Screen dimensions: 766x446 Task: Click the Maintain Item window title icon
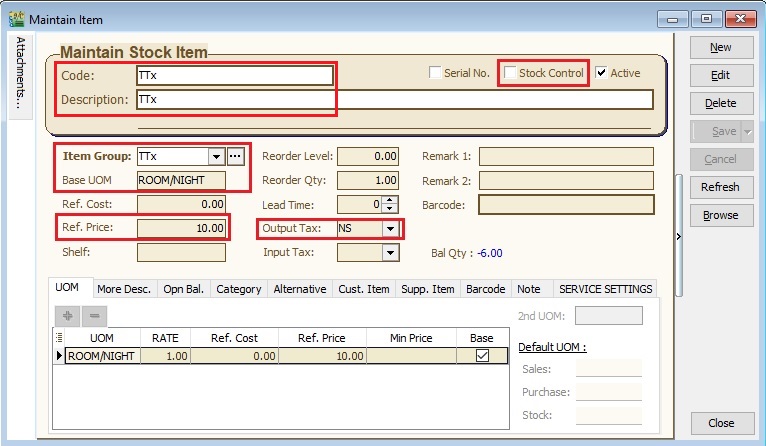tap(16, 18)
